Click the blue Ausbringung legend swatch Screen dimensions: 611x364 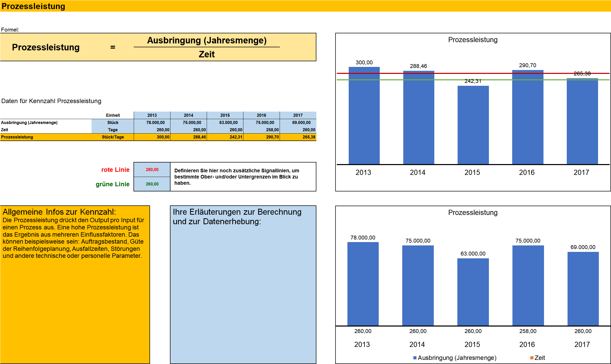[415, 358]
